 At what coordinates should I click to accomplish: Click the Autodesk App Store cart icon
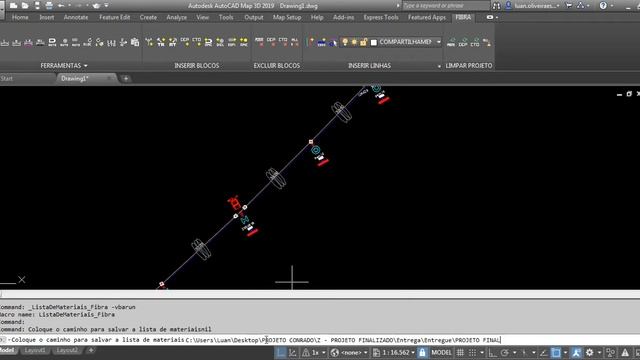pyautogui.click(x=569, y=6)
